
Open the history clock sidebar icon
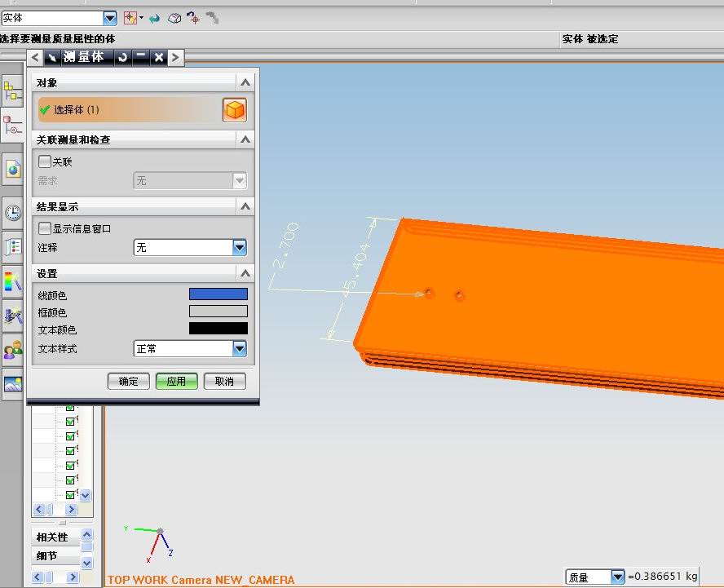pos(13,213)
